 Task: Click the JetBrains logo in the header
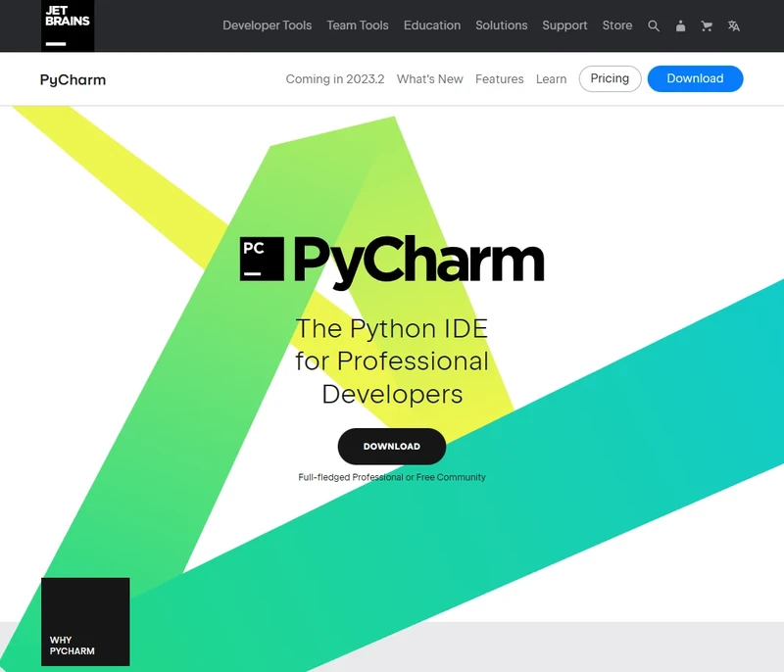pyautogui.click(x=68, y=25)
